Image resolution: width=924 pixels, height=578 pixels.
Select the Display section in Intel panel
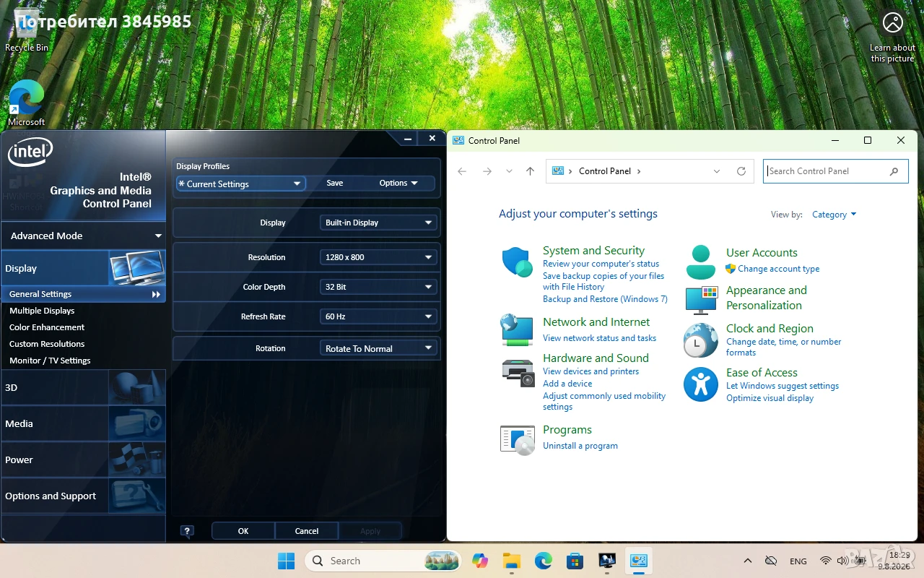tap(83, 268)
